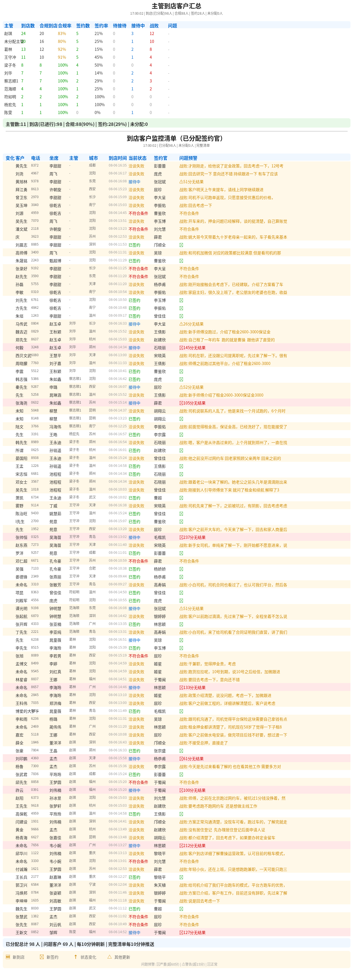Click the 城市 column header
This screenshot has height=980, width=353.
point(93,158)
